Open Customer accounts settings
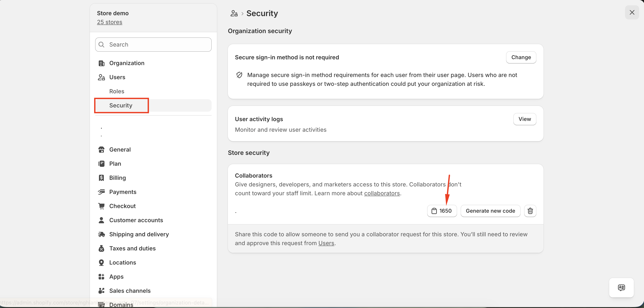The height and width of the screenshot is (308, 644). (x=153, y=220)
